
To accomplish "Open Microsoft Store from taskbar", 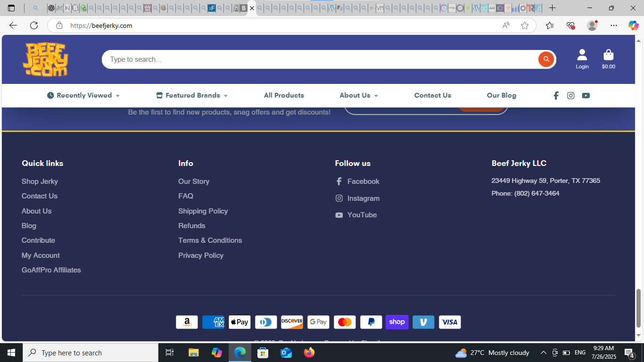I will (263, 353).
